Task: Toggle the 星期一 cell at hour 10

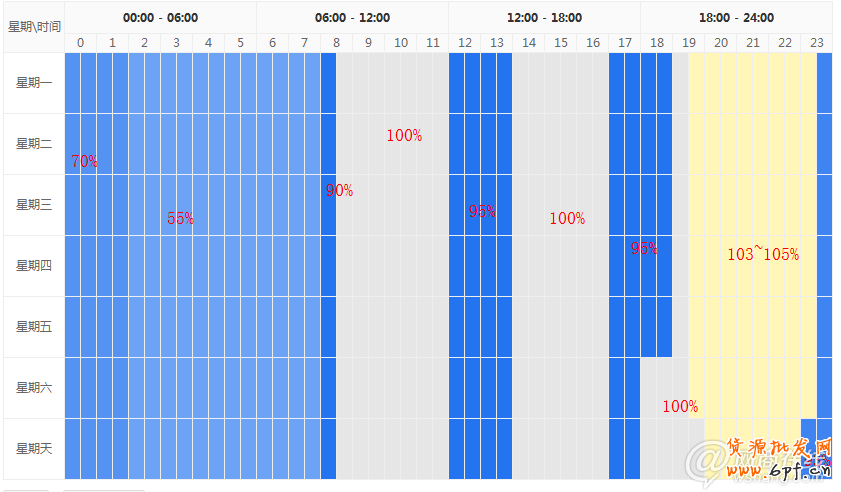Action: tap(401, 83)
